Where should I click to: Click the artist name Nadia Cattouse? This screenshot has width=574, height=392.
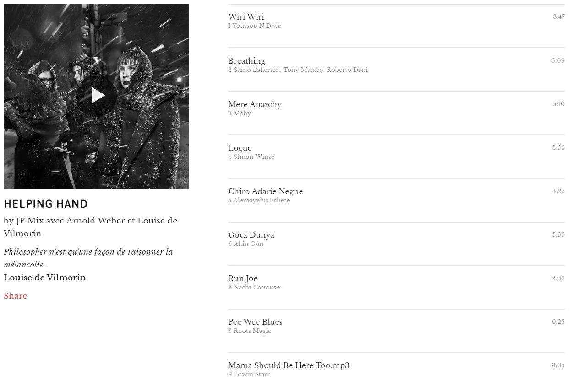point(257,288)
